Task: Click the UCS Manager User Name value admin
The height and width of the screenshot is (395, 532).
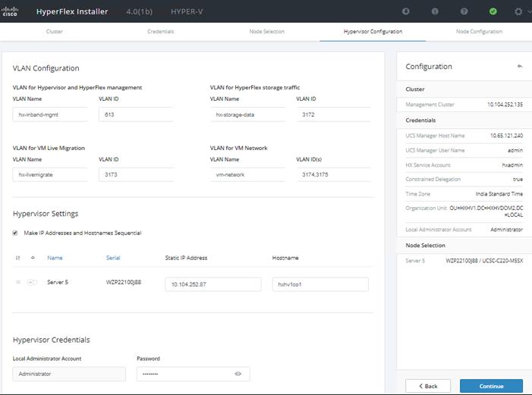Action: click(x=515, y=150)
